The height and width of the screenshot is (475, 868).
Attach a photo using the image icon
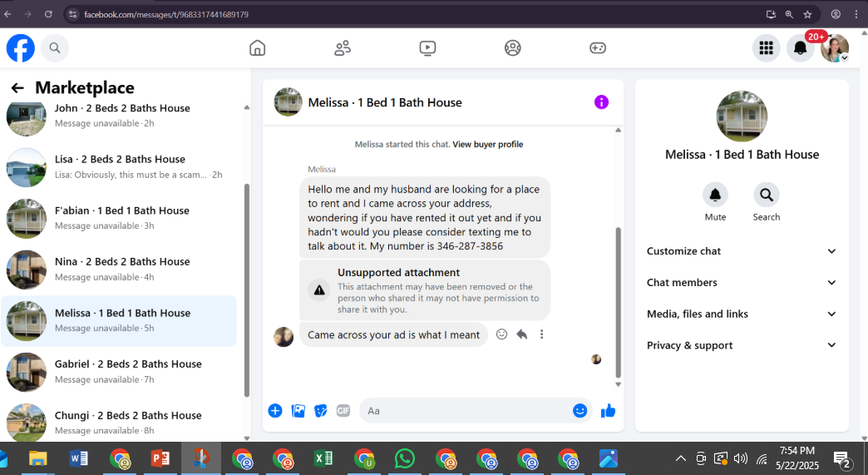(298, 411)
